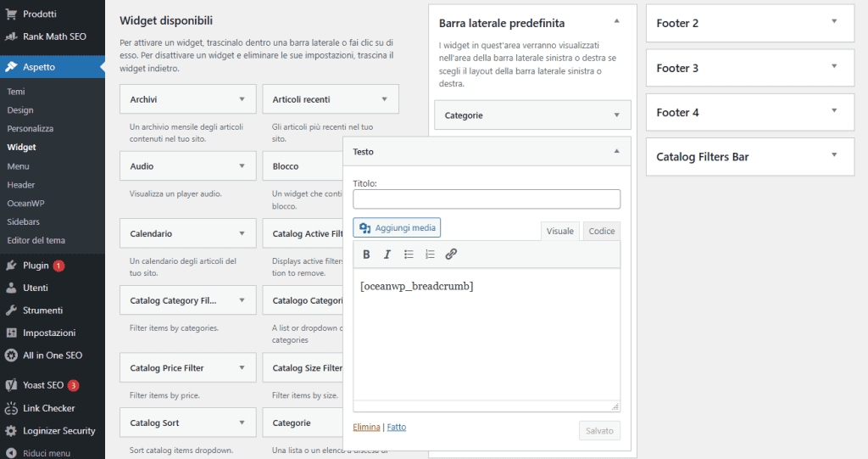Click the Utenti person icon

(11, 288)
